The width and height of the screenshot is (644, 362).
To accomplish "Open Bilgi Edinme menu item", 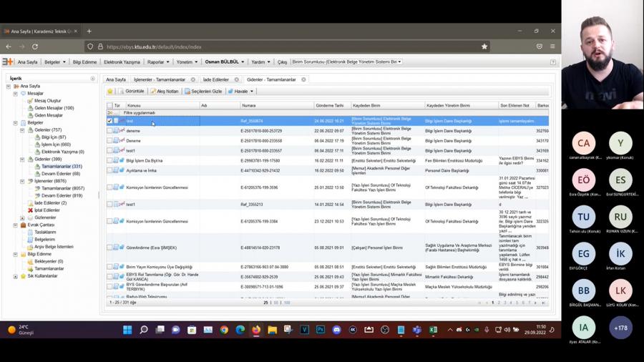I will tap(84, 62).
